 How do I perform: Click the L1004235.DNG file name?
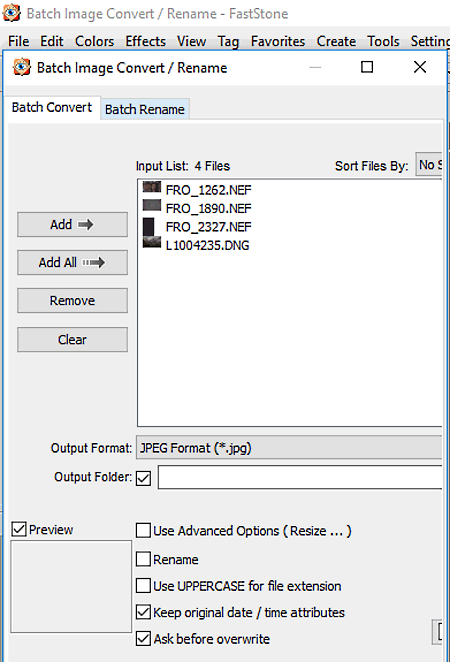(207, 245)
